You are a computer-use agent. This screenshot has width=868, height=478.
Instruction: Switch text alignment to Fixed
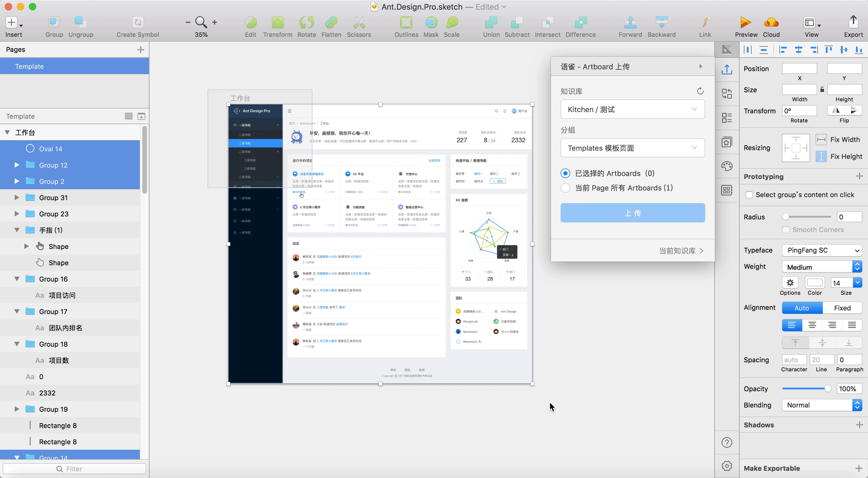(842, 308)
